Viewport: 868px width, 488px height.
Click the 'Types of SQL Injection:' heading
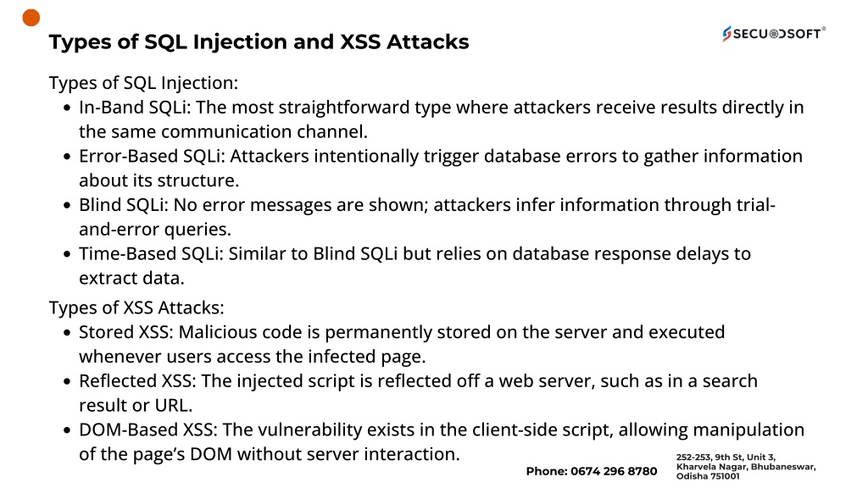(x=143, y=83)
